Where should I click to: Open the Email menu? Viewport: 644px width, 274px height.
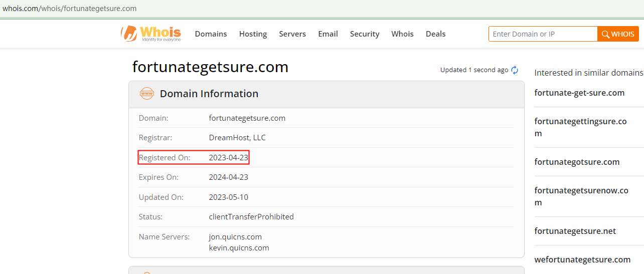point(328,34)
